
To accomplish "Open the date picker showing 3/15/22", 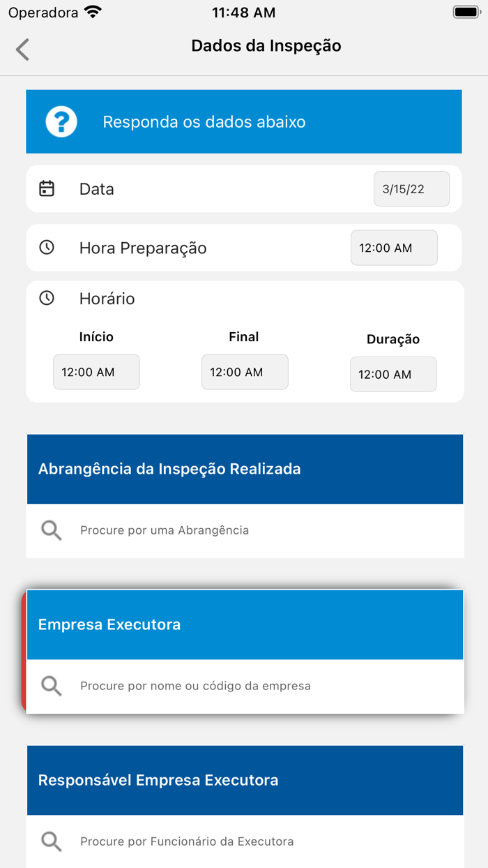I will click(411, 188).
